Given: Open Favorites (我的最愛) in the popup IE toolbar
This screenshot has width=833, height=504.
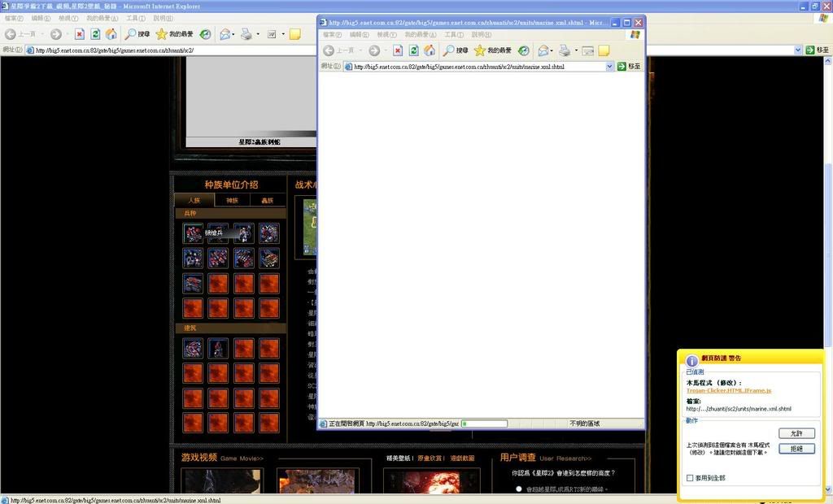Looking at the screenshot, I should coord(493,50).
